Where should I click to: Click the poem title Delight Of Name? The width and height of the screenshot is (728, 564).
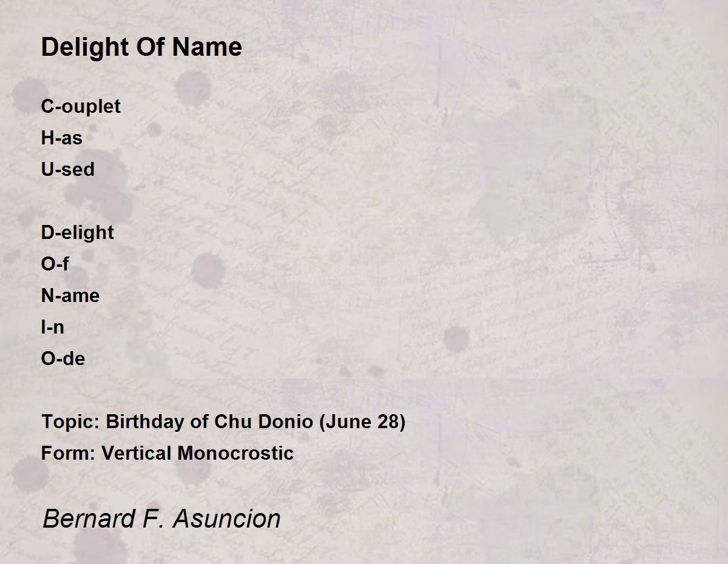point(141,47)
